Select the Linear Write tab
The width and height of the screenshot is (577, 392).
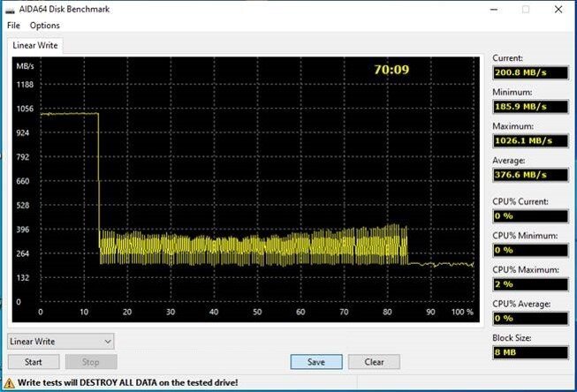click(x=35, y=46)
